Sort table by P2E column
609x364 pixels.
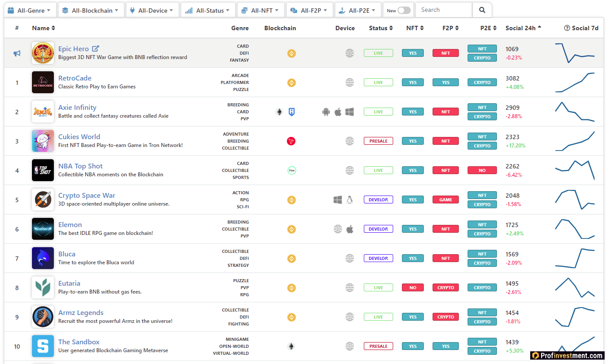(489, 28)
